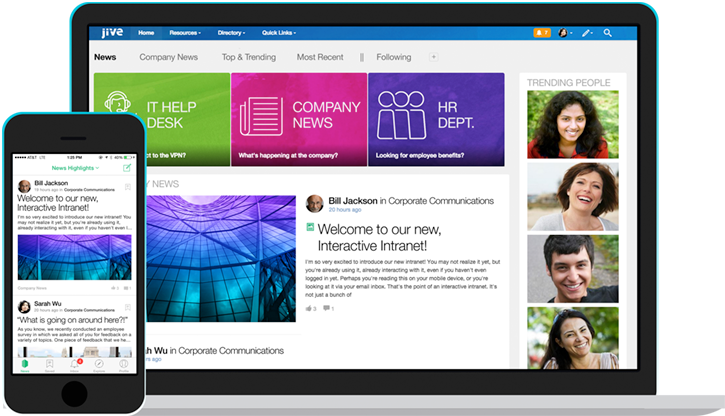The width and height of the screenshot is (725, 416).
Task: Open the Profile tab in phone bottom bar
Action: pyautogui.click(x=124, y=365)
